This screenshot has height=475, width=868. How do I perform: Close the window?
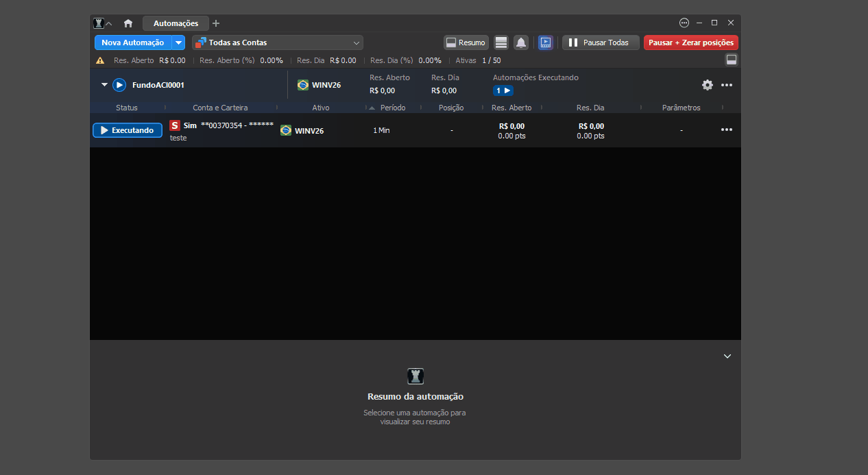pos(731,23)
